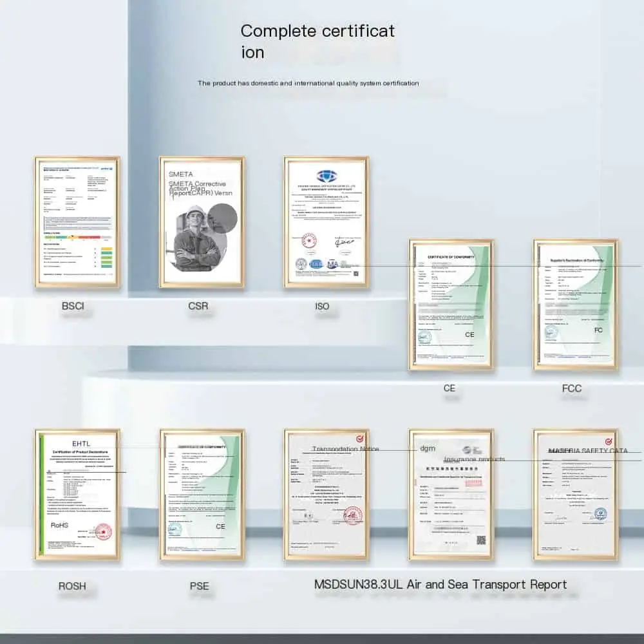The height and width of the screenshot is (644, 644).
Task: Click the 'Complete certification' heading
Action: 317,41
